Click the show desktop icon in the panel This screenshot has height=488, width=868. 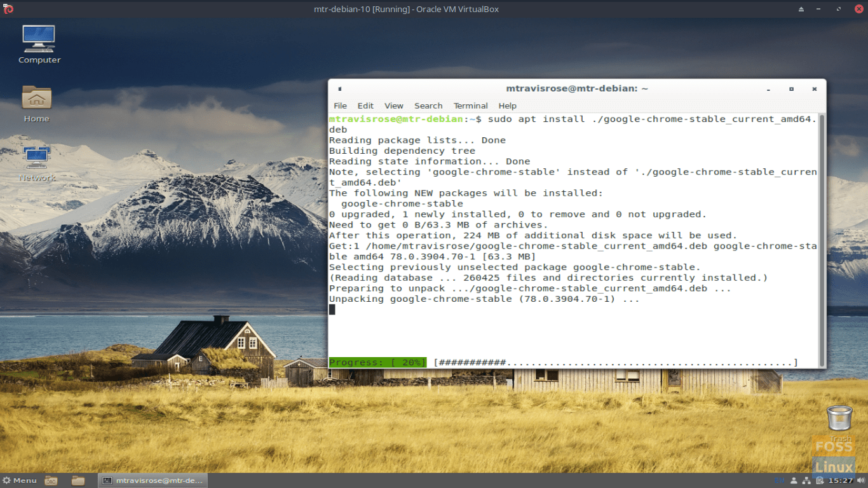(x=51, y=480)
